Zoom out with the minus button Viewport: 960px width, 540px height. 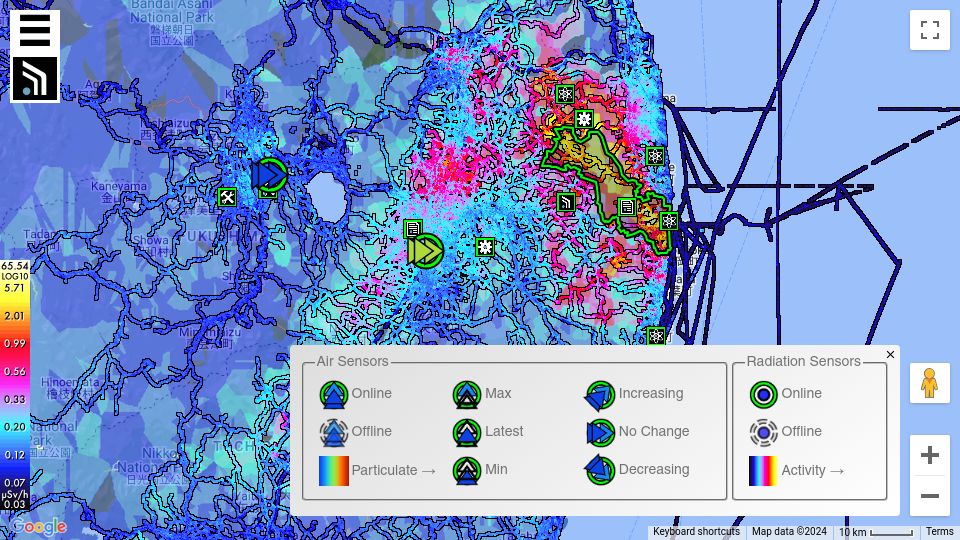[929, 496]
